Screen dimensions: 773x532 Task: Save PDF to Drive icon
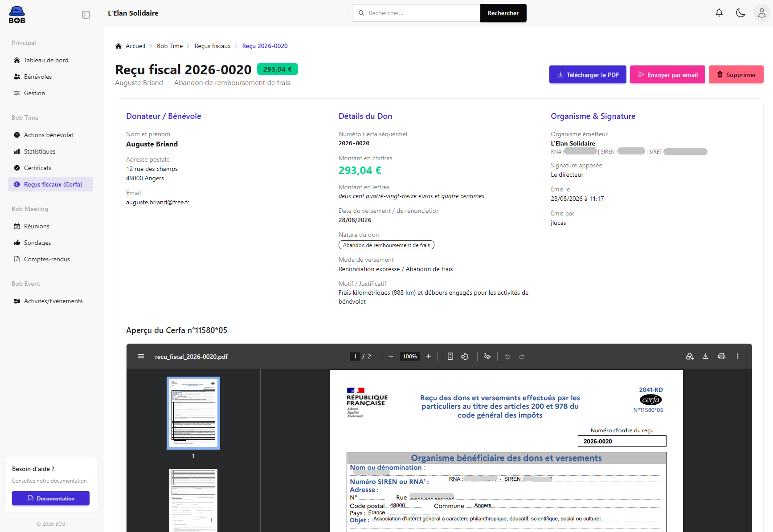pyautogui.click(x=690, y=356)
